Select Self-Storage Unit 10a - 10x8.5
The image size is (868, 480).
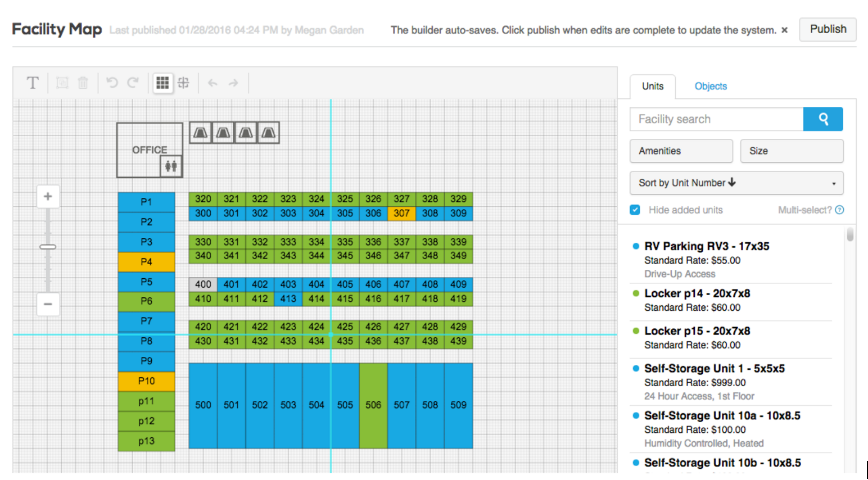[731, 429]
